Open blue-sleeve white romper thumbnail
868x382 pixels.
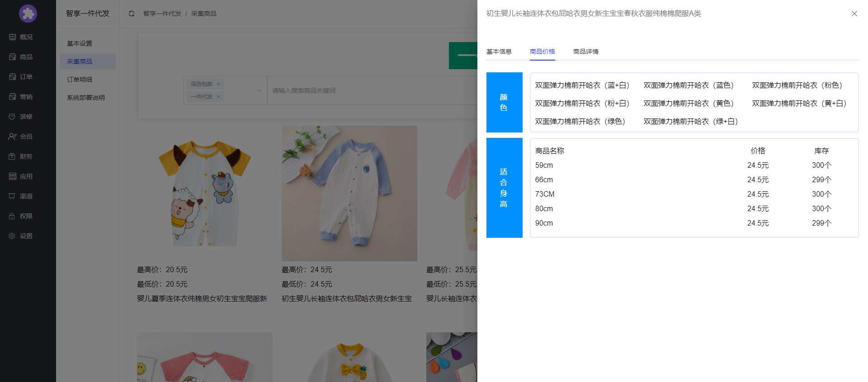(x=349, y=193)
